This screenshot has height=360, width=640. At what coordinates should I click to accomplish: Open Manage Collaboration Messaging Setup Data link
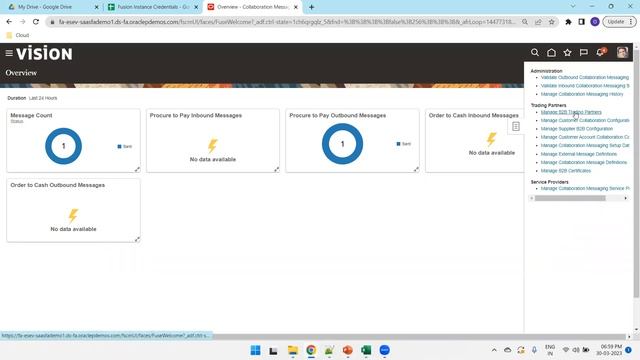point(585,145)
